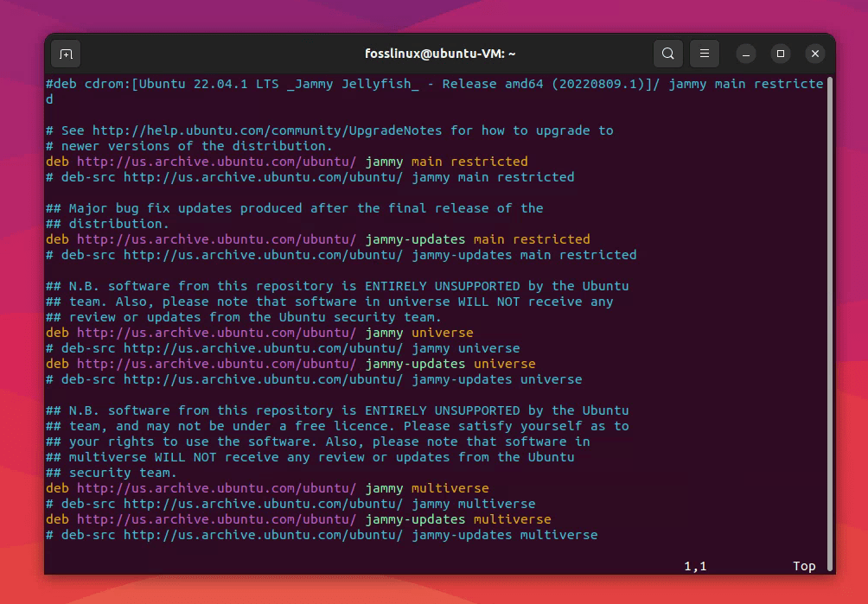Click the deb-src jammy universe line
The image size is (868, 604).
[x=283, y=348]
